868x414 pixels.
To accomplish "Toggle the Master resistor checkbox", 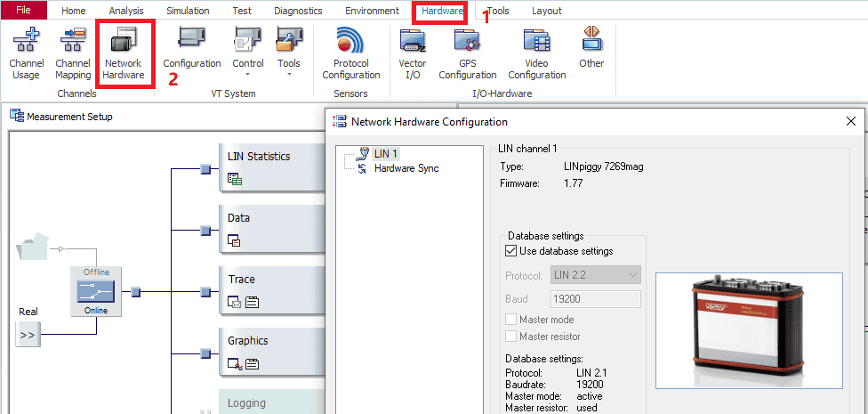I will point(511,337).
